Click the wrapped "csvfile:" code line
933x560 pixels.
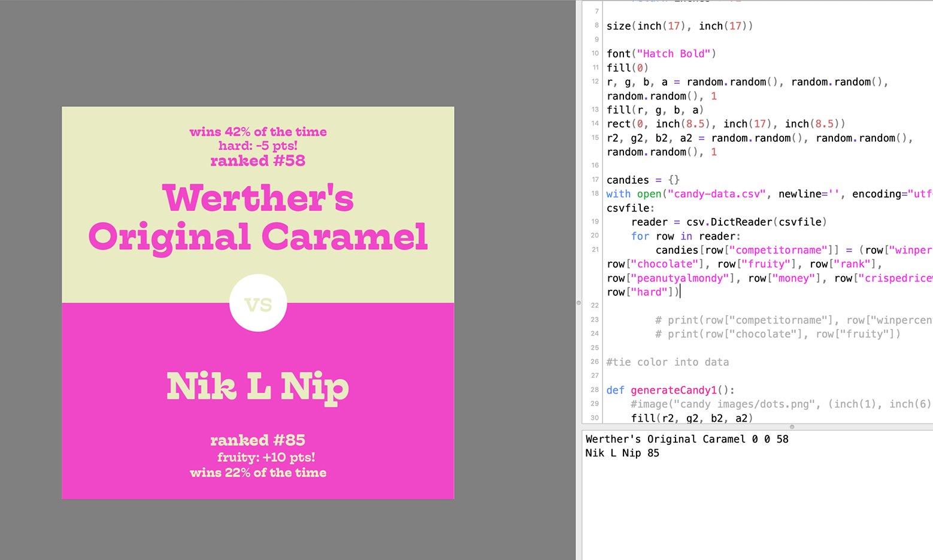pos(631,208)
